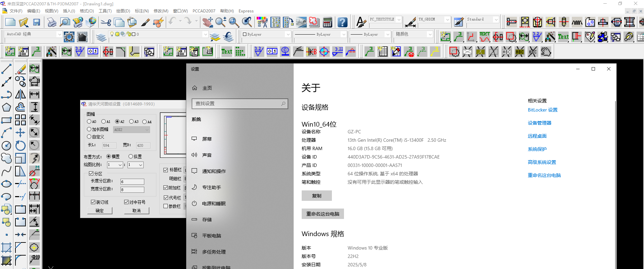
Task: Pick the Erase tool icon
Action: click(x=21, y=69)
